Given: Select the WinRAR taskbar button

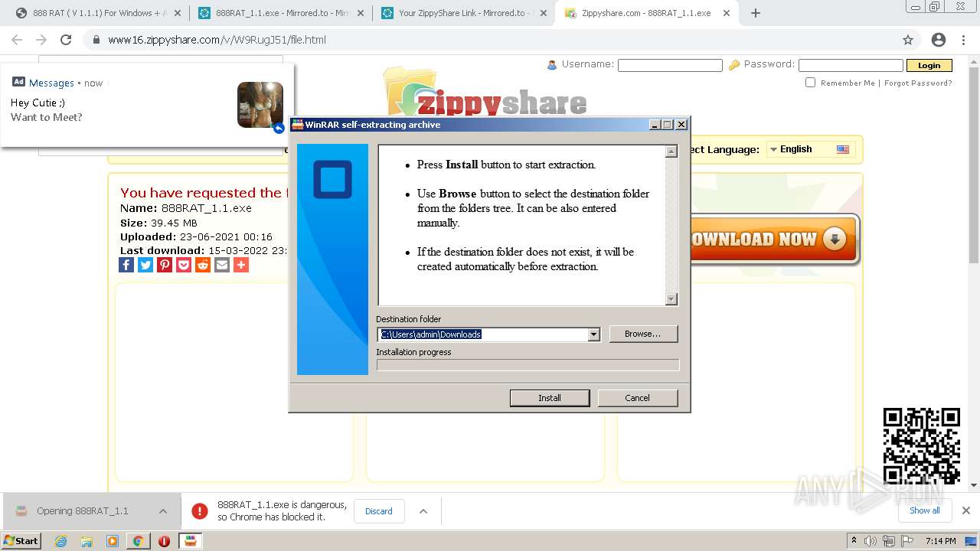Looking at the screenshot, I should point(190,541).
